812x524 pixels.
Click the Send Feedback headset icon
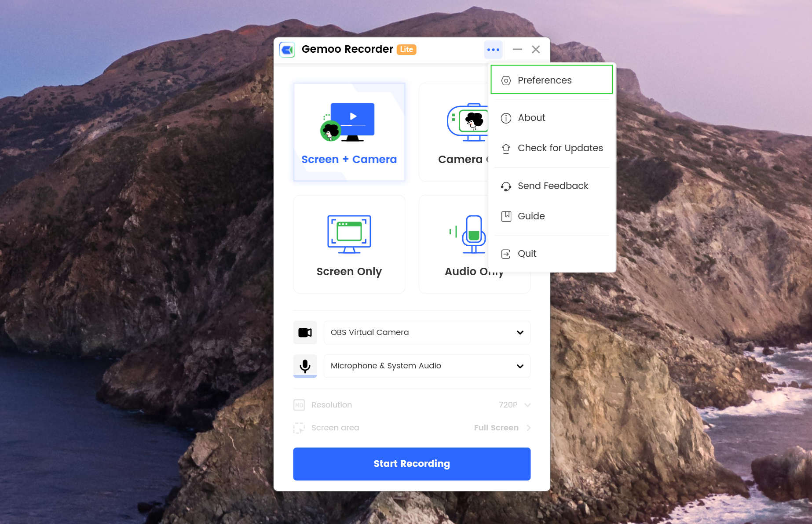pos(506,186)
